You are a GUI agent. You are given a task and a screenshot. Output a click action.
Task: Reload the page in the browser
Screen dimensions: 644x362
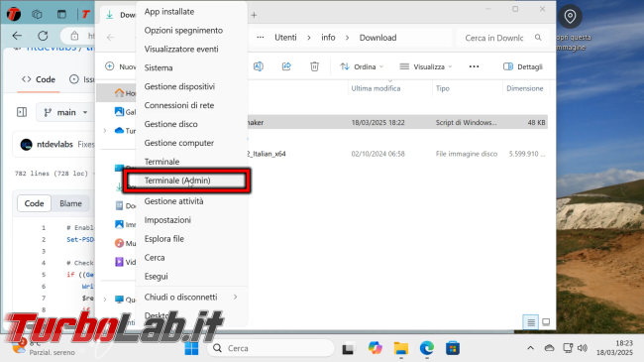pyautogui.click(x=43, y=36)
